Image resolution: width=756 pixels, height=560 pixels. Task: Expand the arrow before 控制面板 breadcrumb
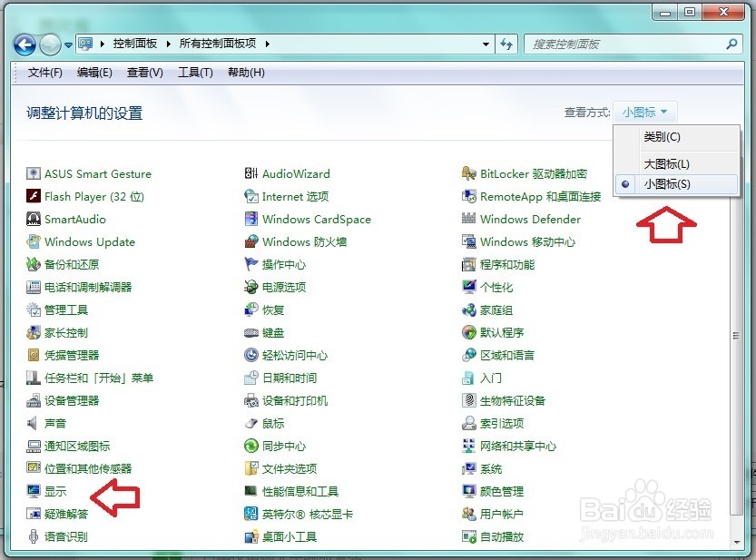[x=103, y=44]
